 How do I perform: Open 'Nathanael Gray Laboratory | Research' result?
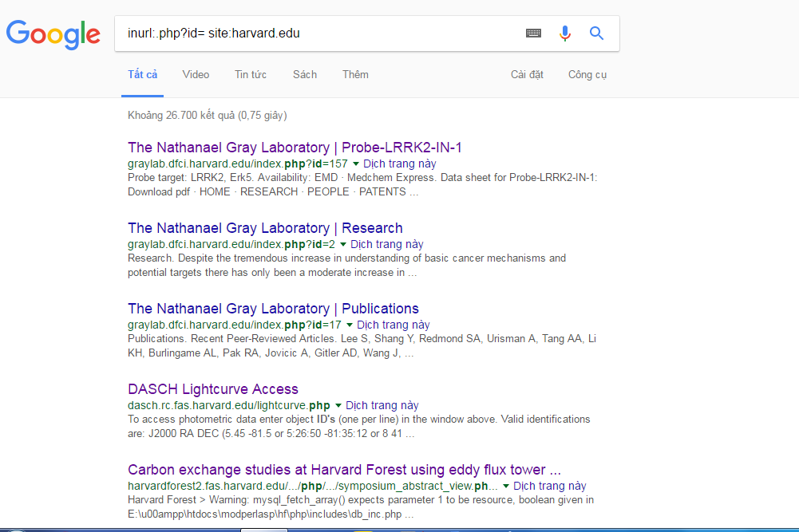coord(265,228)
